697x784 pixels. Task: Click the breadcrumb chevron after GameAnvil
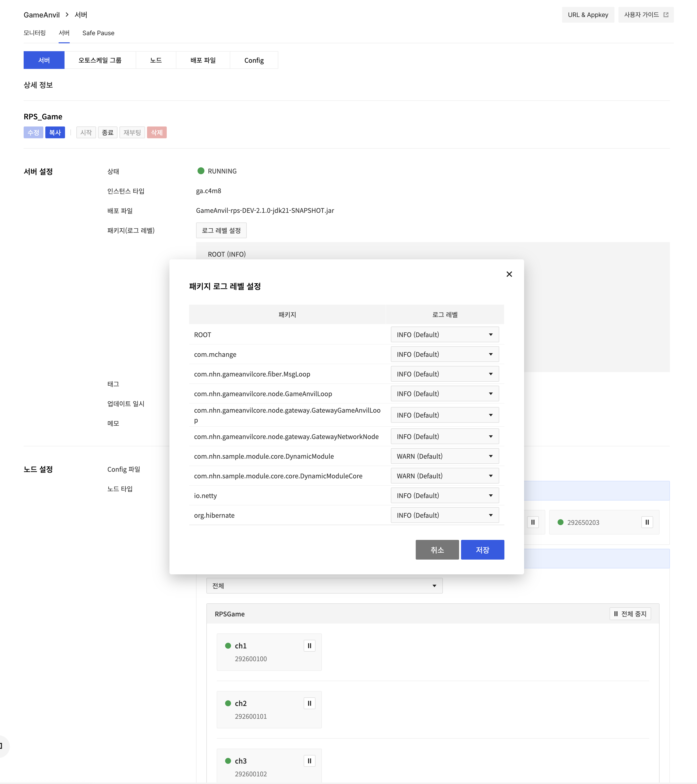coord(67,15)
